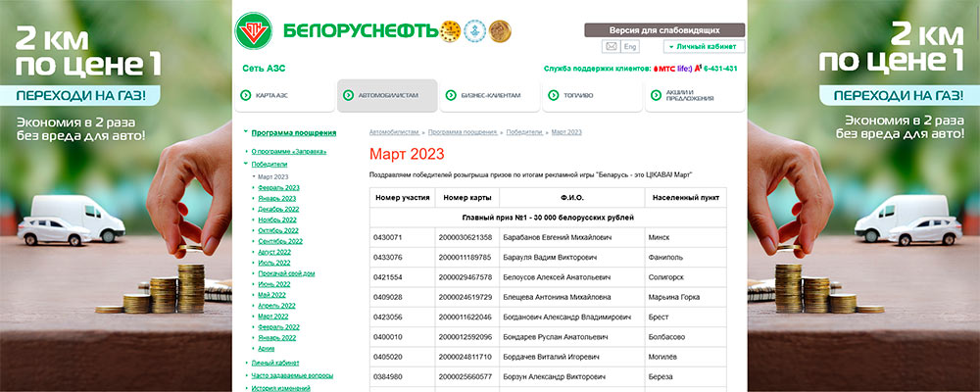Click the MTC operator logo
The image size is (980, 392).
664,69
